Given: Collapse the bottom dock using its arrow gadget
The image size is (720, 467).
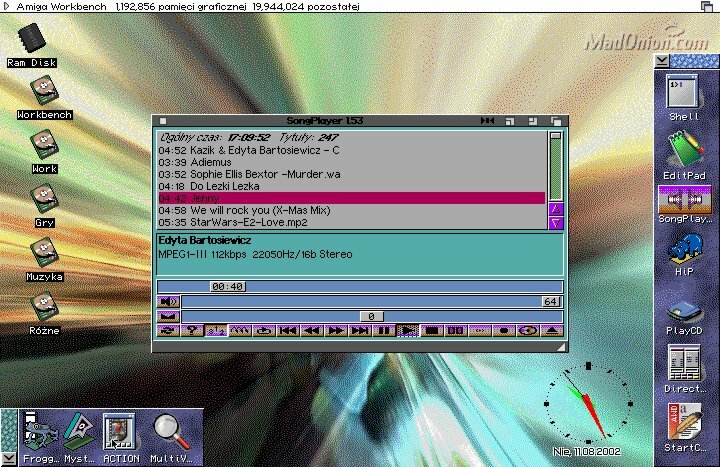Looking at the screenshot, I should click(9, 458).
